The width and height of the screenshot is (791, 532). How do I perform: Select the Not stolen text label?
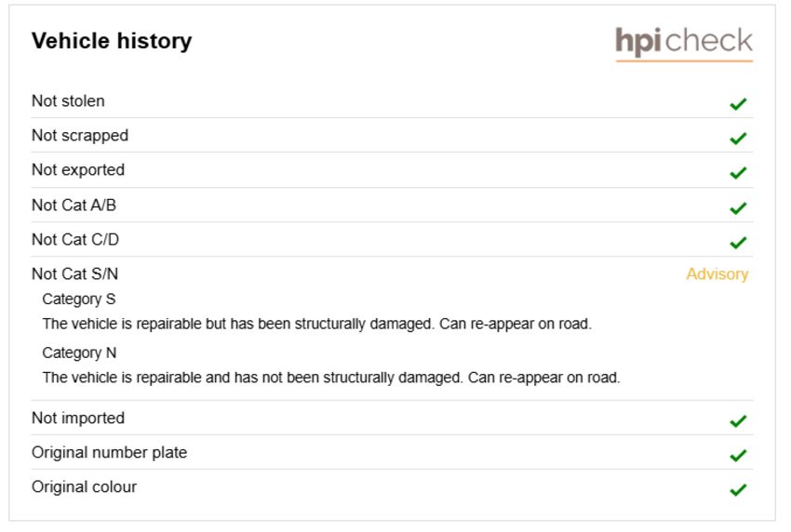pyautogui.click(x=68, y=100)
